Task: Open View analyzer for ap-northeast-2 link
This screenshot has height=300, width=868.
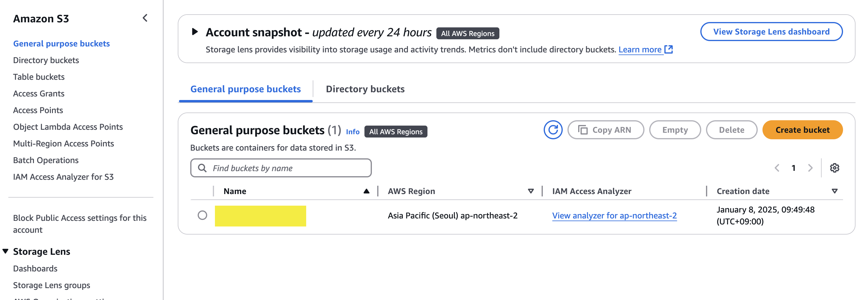Action: (614, 216)
